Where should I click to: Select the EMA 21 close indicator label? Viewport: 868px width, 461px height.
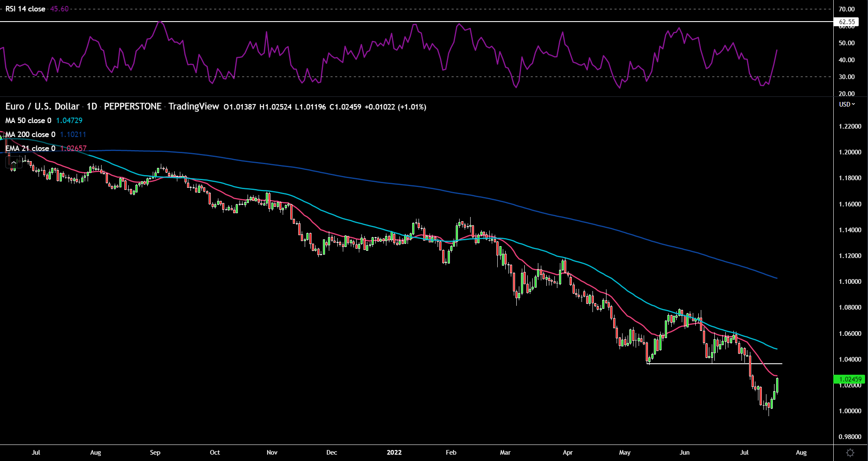point(30,148)
